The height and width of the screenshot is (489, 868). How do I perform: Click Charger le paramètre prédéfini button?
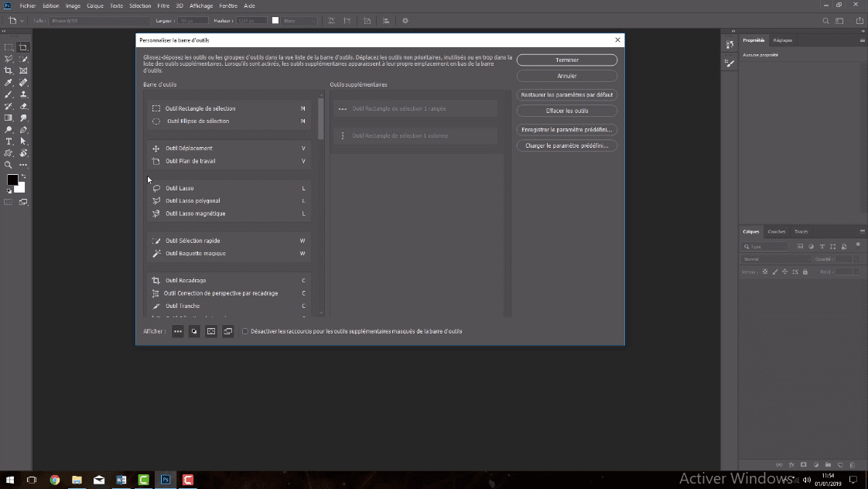pos(567,145)
